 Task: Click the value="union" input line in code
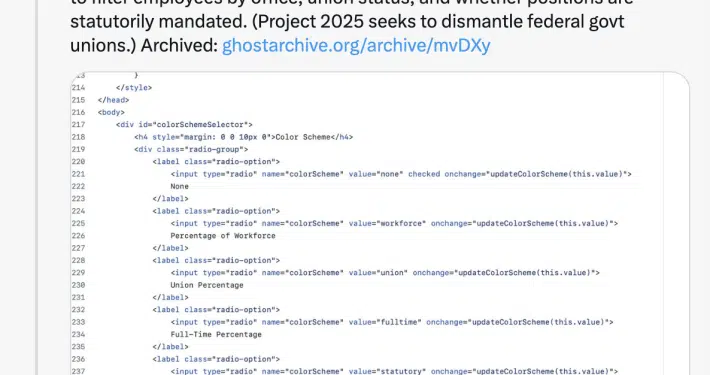coord(385,273)
